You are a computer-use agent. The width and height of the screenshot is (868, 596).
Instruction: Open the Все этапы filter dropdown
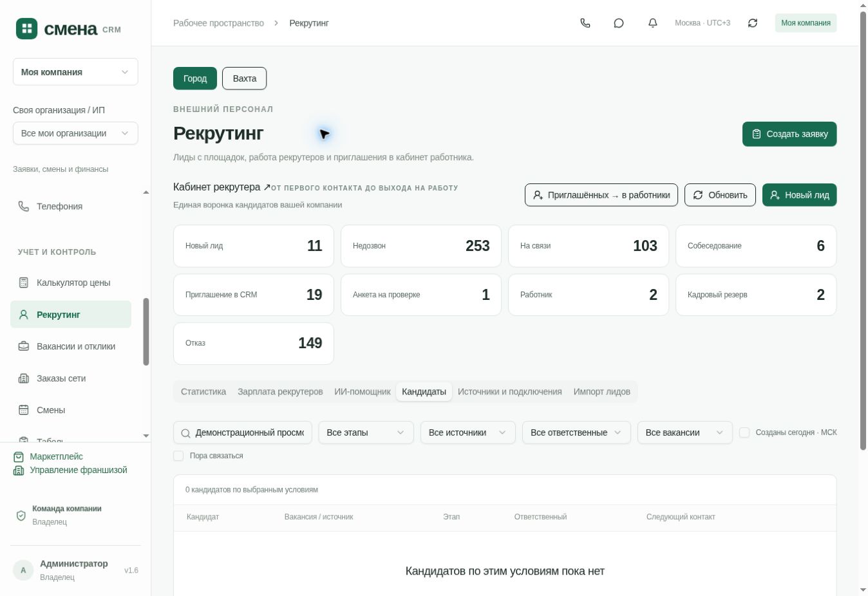pos(366,433)
